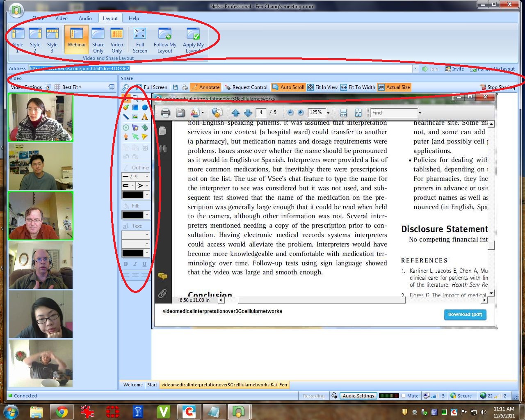
Task: Open the Layout ribbon tab
Action: [x=110, y=18]
